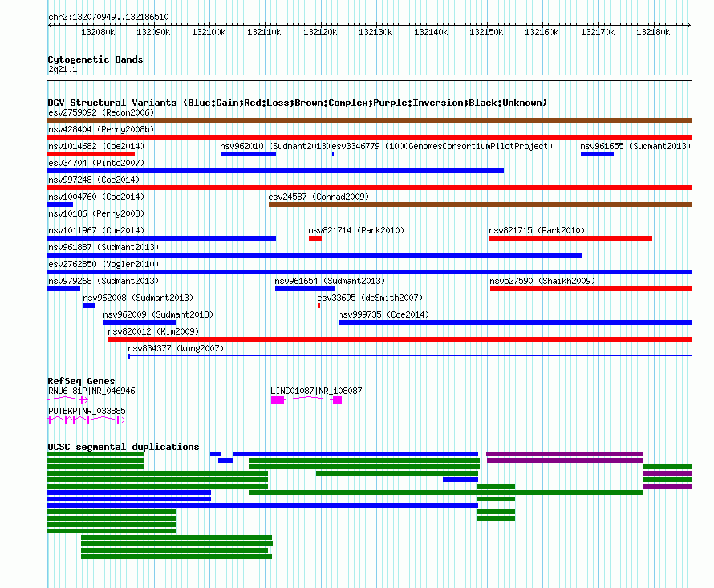
Task: Select the blue nsv961654 gain bar
Action: click(305, 289)
